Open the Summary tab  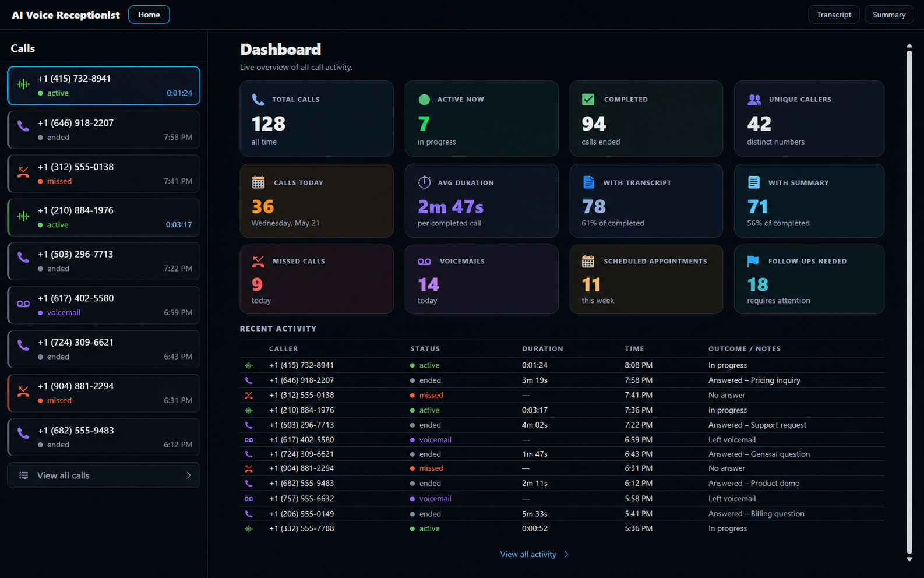889,15
